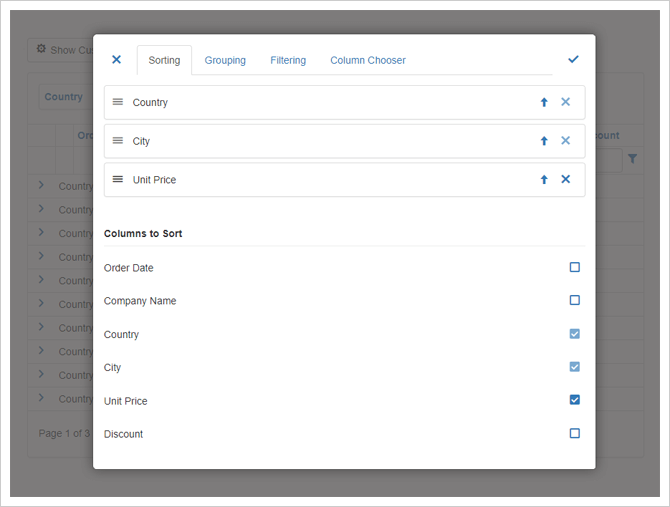Select the Sorting tab

164,60
